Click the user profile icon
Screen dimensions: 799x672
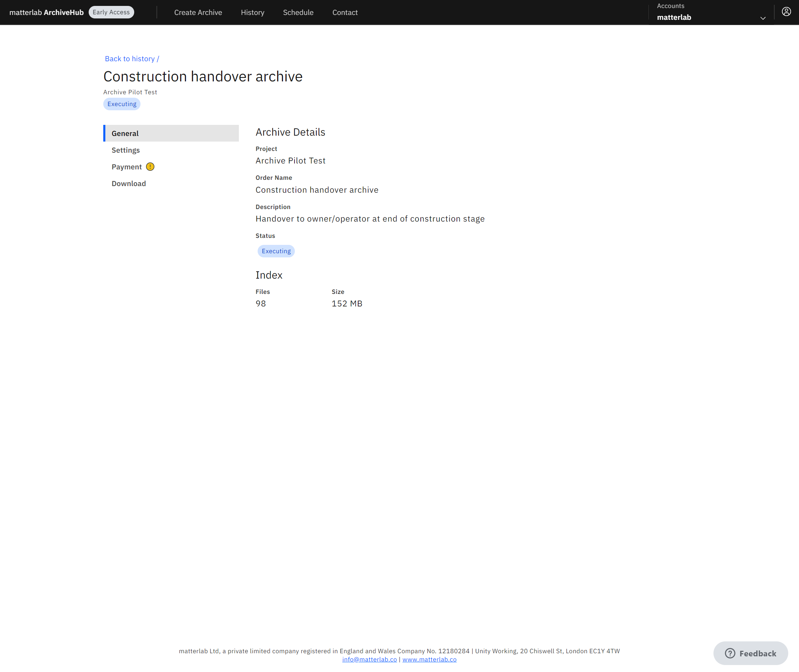786,12
